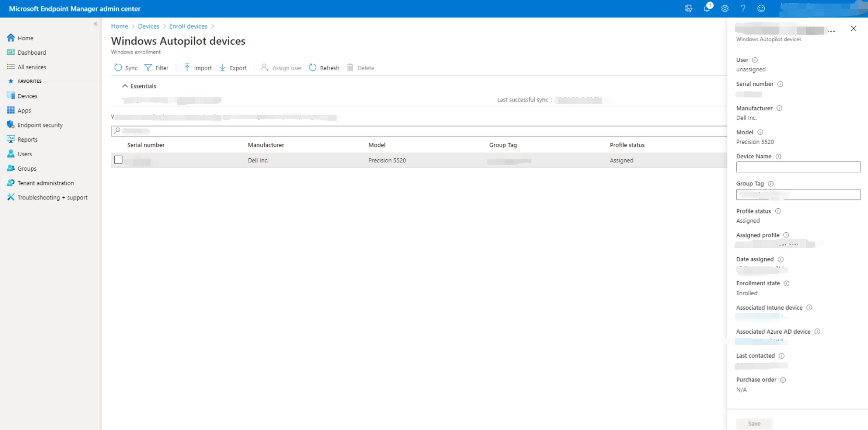
Task: Show info tooltip for Serial number
Action: (780, 84)
